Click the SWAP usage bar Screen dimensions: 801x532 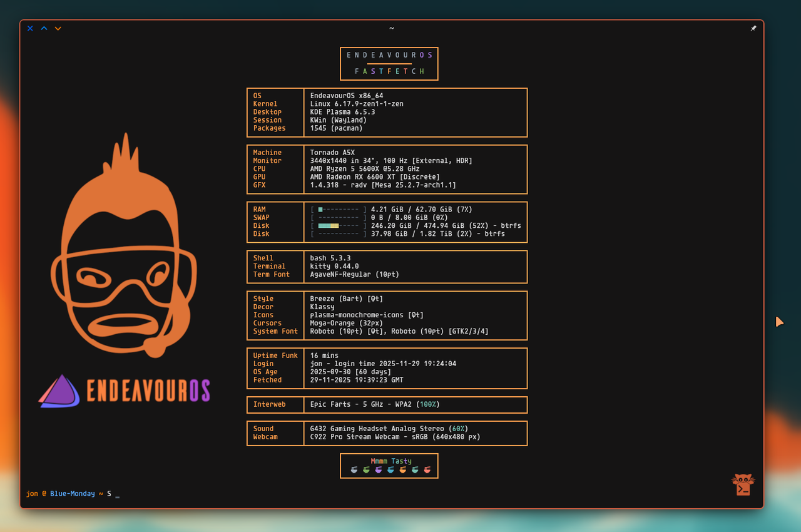tap(339, 218)
